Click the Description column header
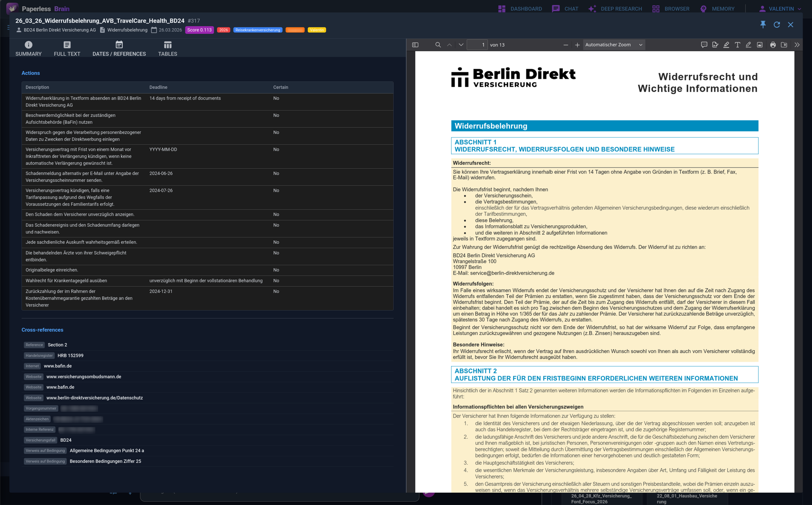The image size is (812, 505). click(37, 87)
